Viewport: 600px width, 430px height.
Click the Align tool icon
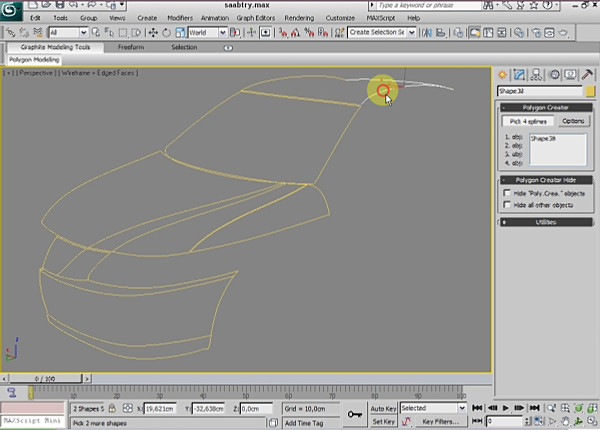(441, 33)
